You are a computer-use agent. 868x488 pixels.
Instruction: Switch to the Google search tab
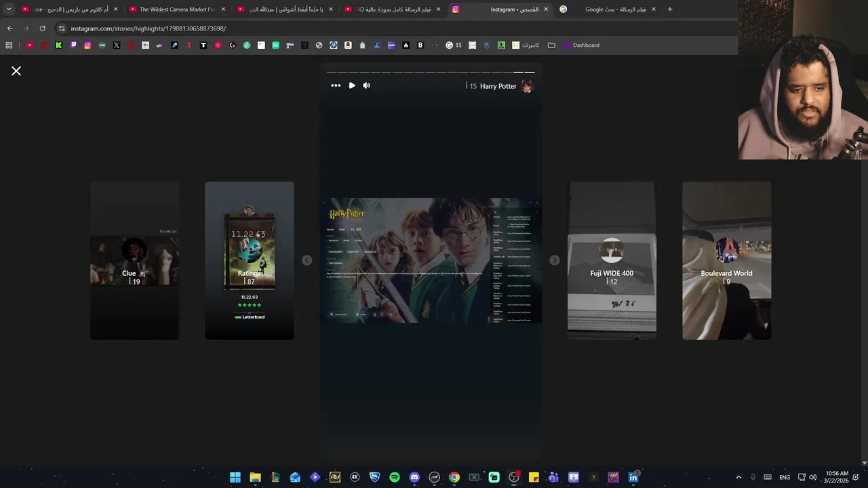coord(607,9)
